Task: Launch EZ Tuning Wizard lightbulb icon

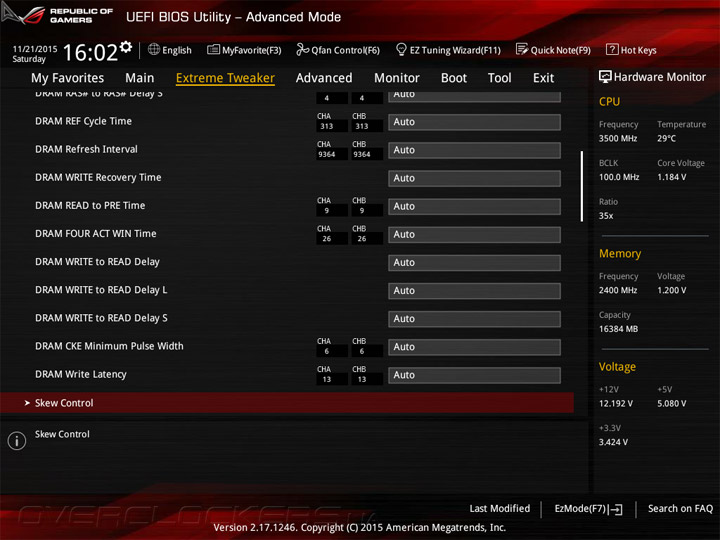Action: coord(401,49)
